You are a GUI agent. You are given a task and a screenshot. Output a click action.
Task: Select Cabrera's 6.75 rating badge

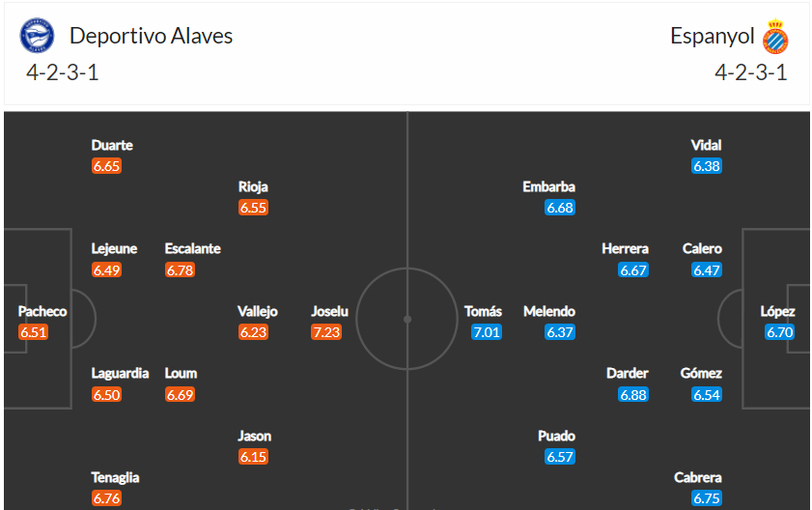pos(707,498)
